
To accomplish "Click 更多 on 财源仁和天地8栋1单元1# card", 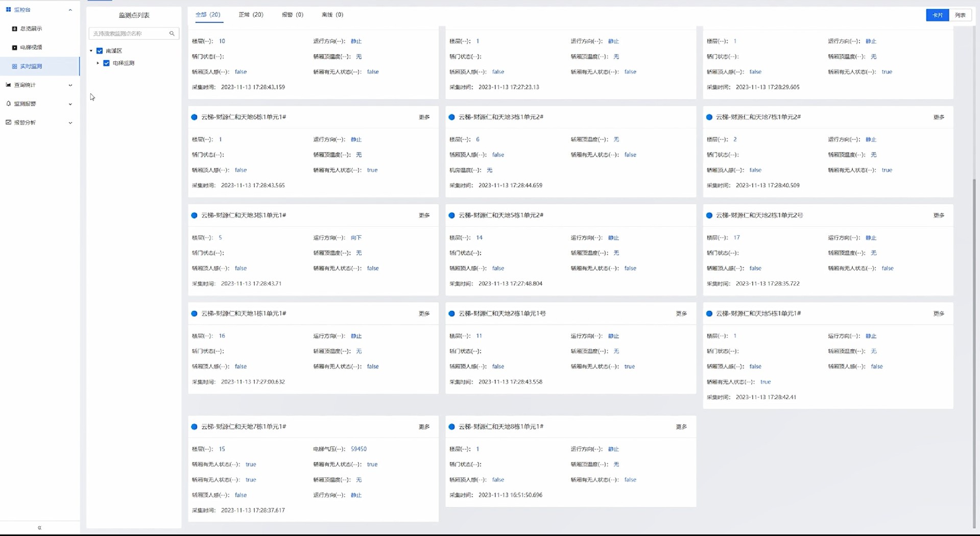I will coord(681,427).
